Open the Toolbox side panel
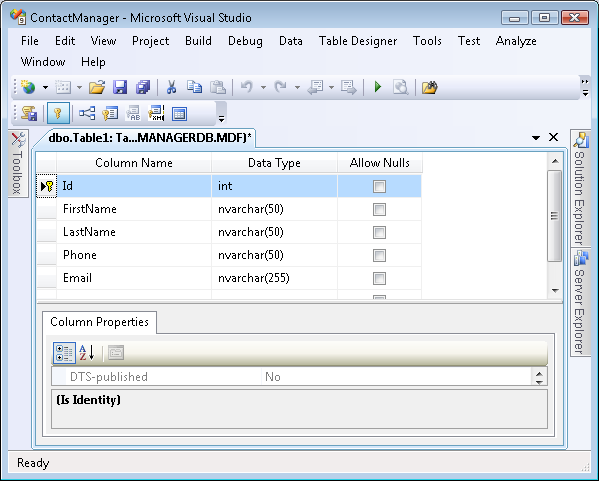Image resolution: width=599 pixels, height=481 pixels. (x=18, y=164)
